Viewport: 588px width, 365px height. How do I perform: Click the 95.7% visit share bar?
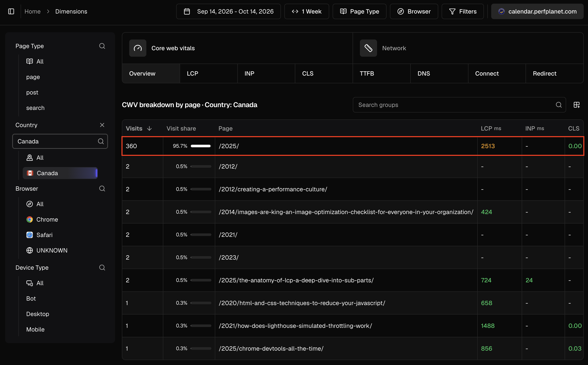point(201,146)
